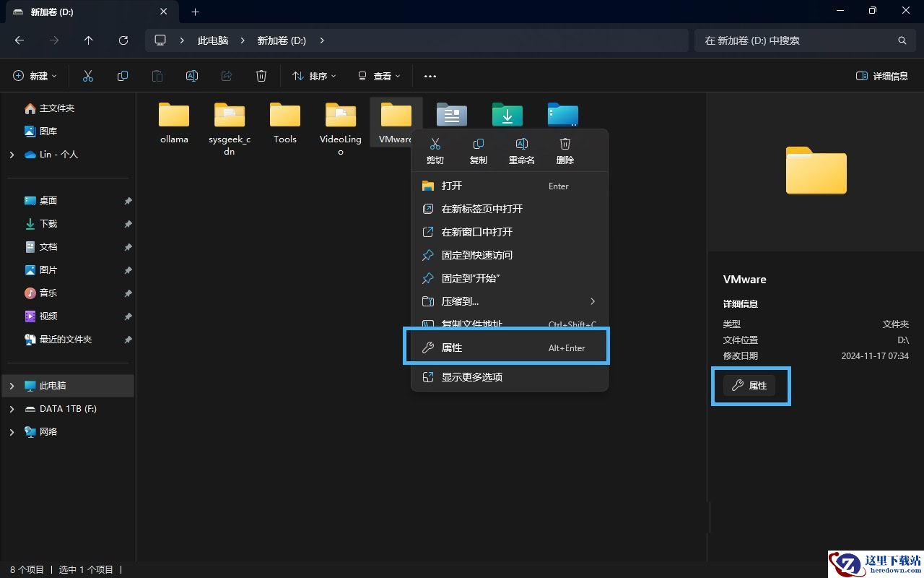Select the ollama folder

click(174, 124)
